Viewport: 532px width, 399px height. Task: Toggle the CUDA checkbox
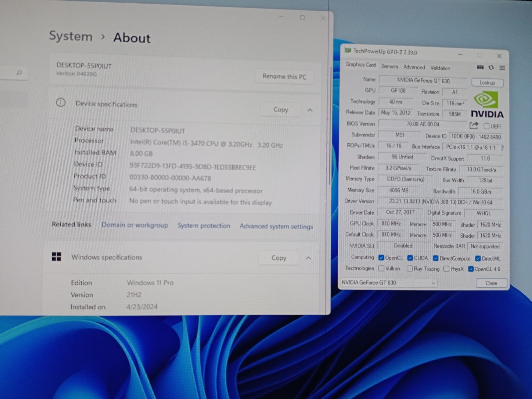410,258
